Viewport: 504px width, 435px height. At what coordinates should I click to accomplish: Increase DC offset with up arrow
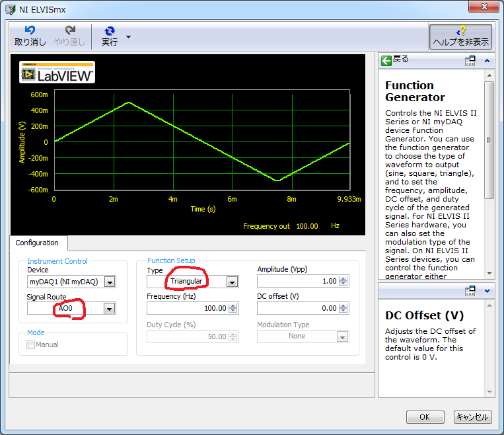click(x=343, y=305)
